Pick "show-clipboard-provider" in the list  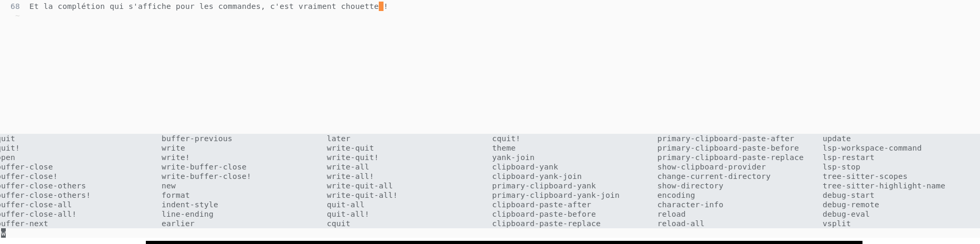tap(711, 167)
